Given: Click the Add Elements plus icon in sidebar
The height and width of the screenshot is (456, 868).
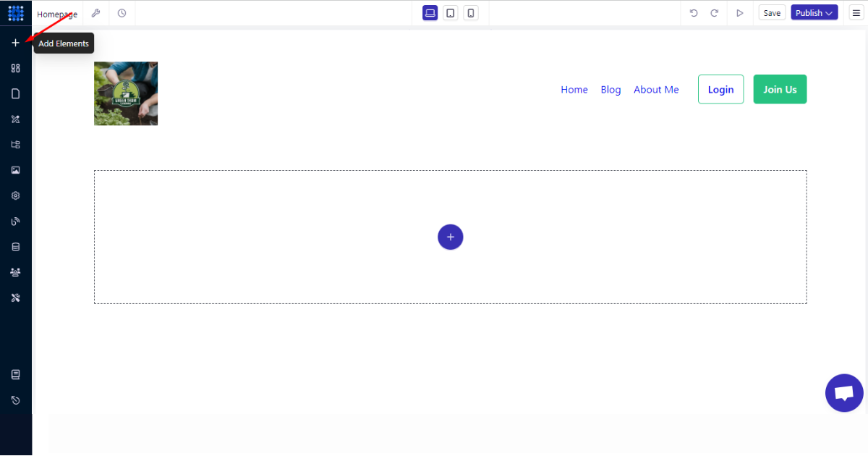Looking at the screenshot, I should pos(15,43).
